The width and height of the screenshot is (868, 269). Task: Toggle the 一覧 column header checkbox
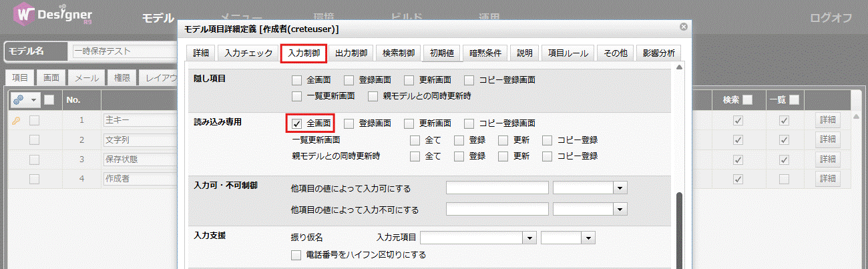794,100
